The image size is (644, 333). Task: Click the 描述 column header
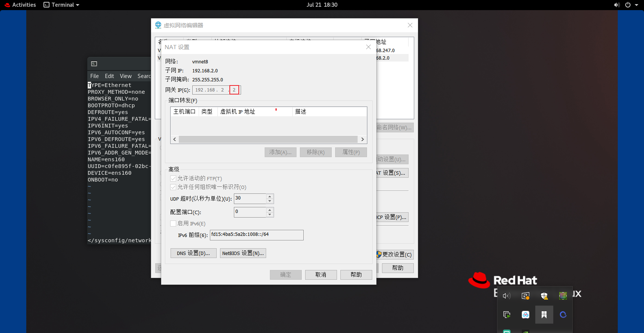pos(329,112)
